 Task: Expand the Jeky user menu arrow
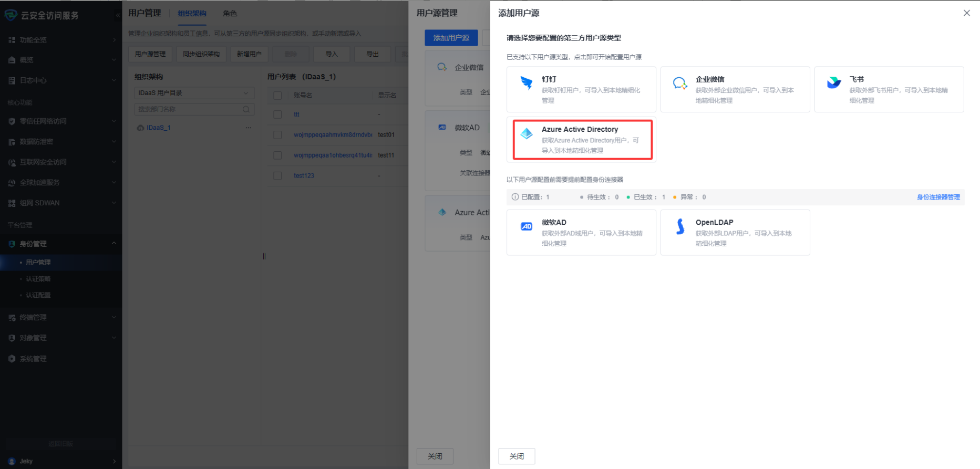[x=114, y=461]
